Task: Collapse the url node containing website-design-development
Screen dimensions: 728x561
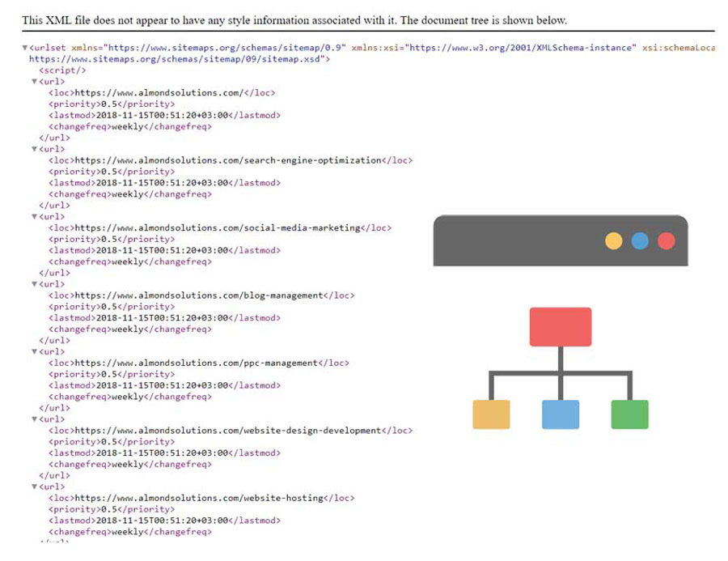Action: 34,419
